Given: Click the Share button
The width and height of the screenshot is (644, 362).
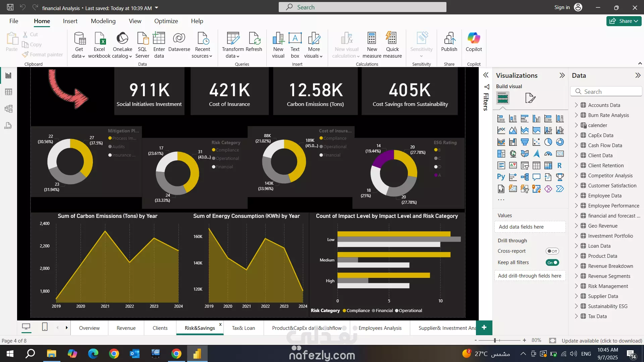Looking at the screenshot, I should [x=624, y=21].
